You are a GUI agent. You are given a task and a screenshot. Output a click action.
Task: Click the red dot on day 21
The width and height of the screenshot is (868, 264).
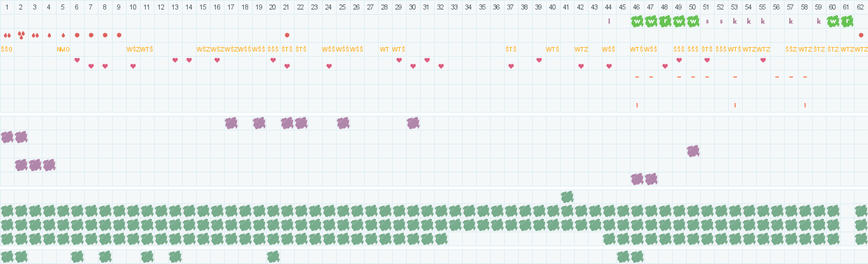[x=287, y=35]
